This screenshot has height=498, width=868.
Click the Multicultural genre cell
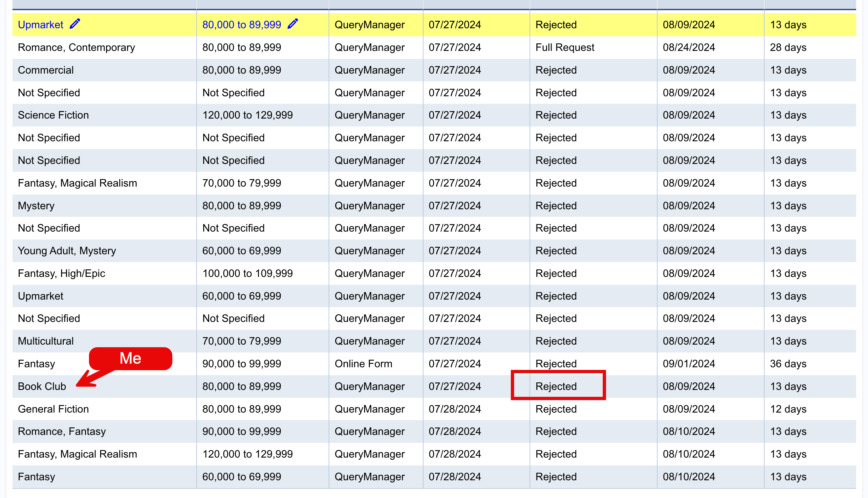tap(104, 341)
